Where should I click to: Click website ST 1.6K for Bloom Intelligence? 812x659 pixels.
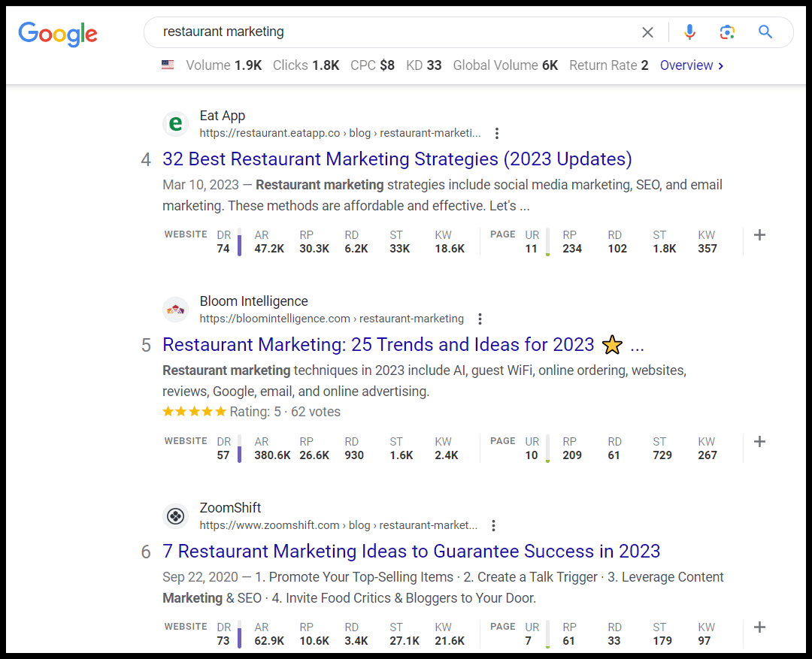pos(401,449)
